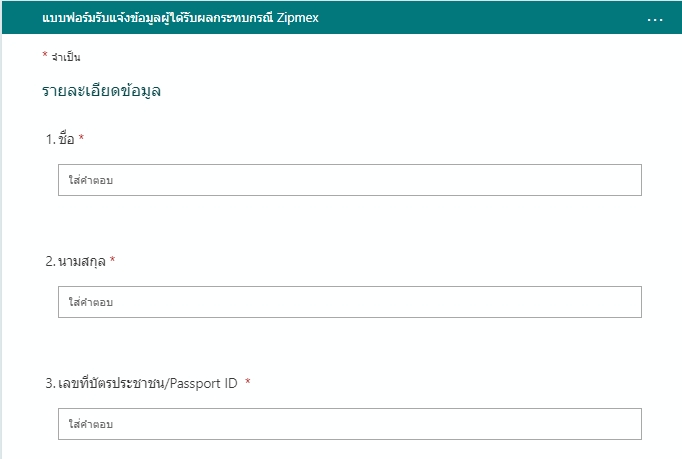Click the Passport ID text in question three
The image size is (682, 459).
[x=204, y=383]
